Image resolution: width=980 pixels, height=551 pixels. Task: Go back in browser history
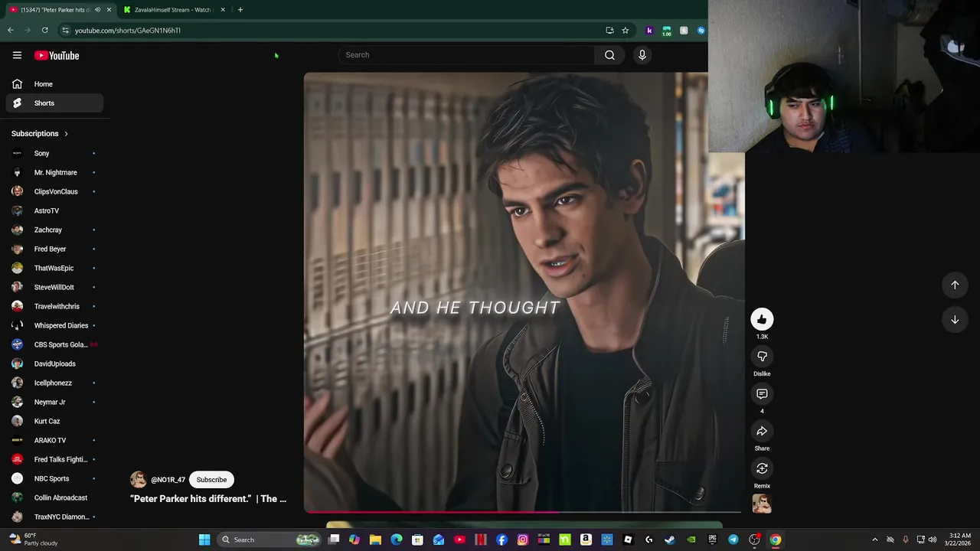(x=10, y=31)
